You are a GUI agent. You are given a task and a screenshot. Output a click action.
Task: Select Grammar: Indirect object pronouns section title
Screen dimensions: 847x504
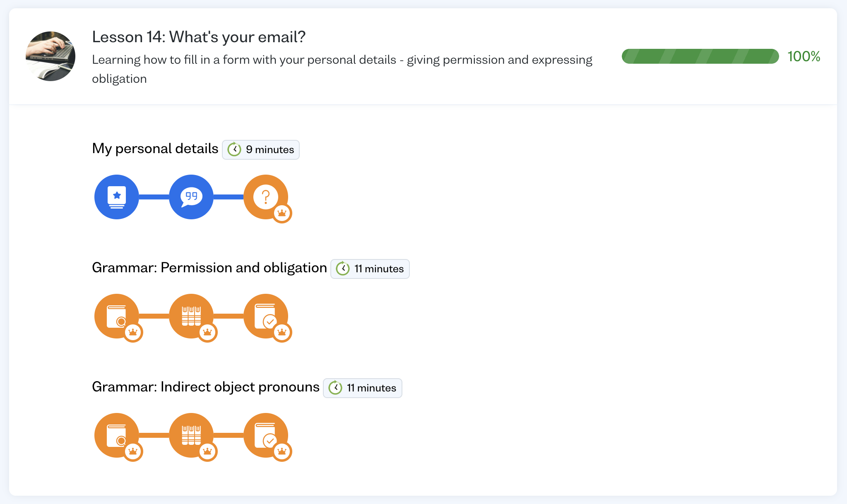[206, 387]
